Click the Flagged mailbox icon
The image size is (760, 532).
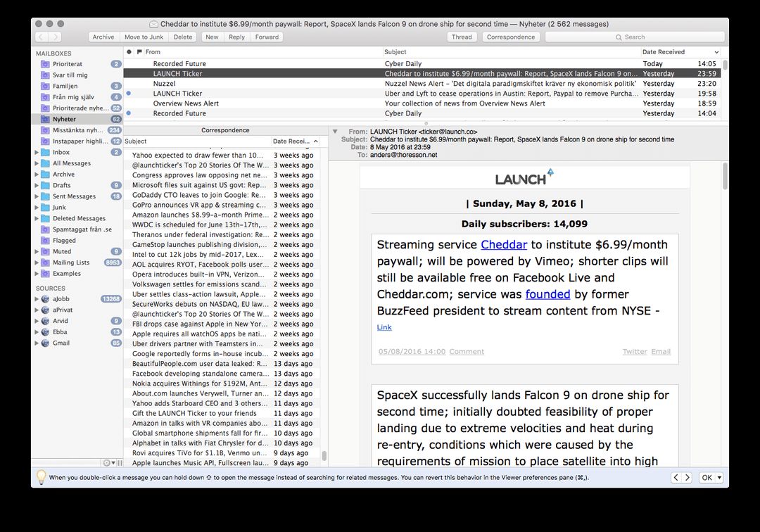point(45,241)
